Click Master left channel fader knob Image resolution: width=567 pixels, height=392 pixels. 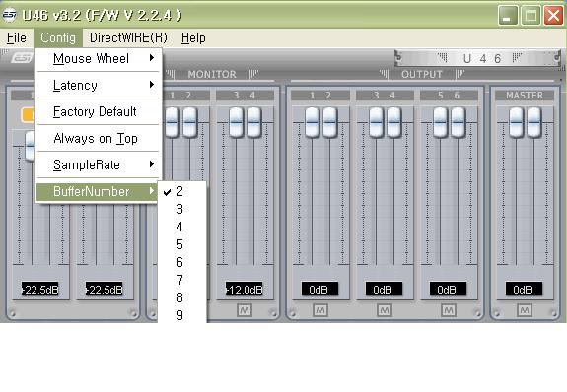[516, 122]
